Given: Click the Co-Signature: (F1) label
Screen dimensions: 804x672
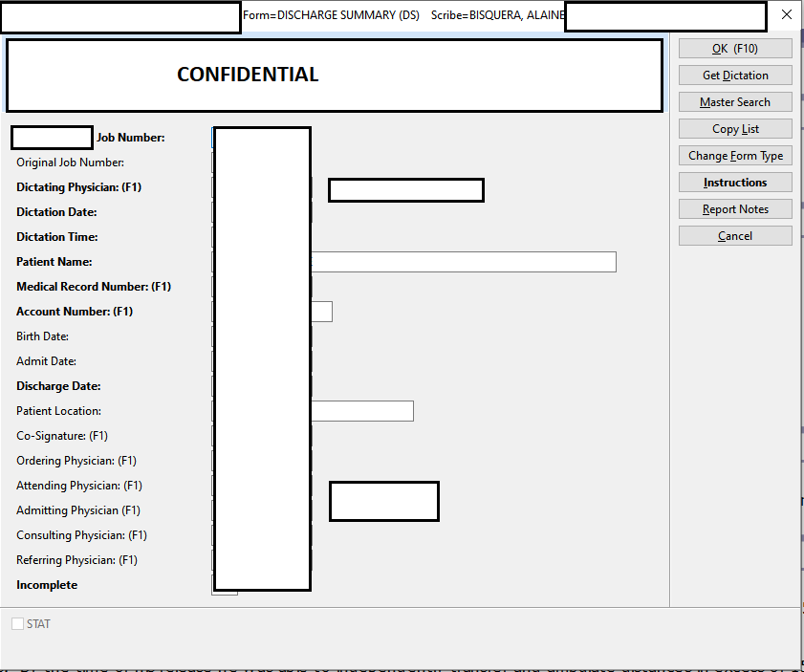Looking at the screenshot, I should pos(62,436).
